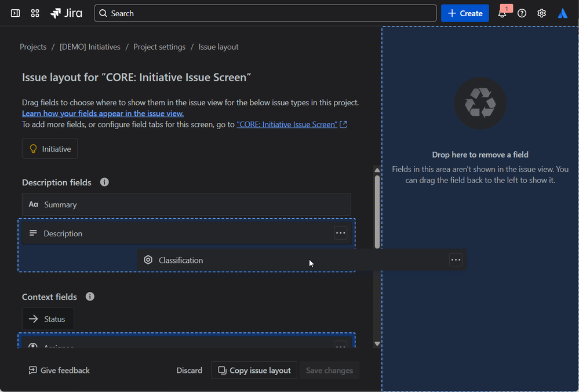Open "Learn how your fields appear" link

(103, 113)
